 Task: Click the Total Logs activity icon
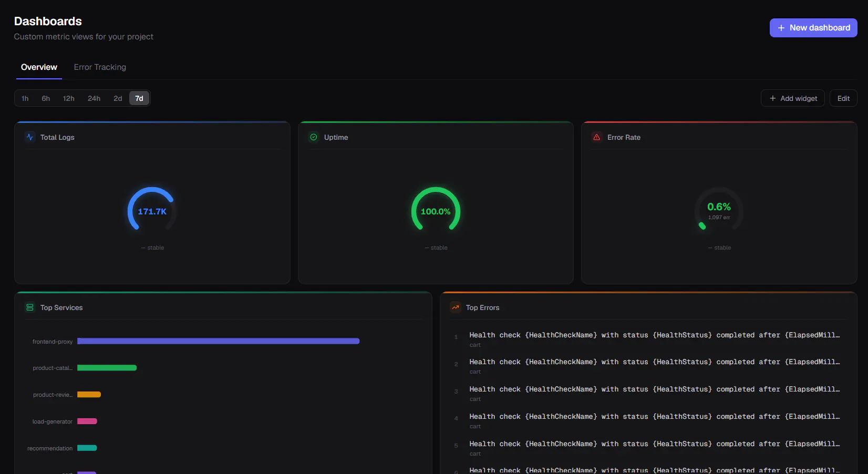[x=30, y=137]
